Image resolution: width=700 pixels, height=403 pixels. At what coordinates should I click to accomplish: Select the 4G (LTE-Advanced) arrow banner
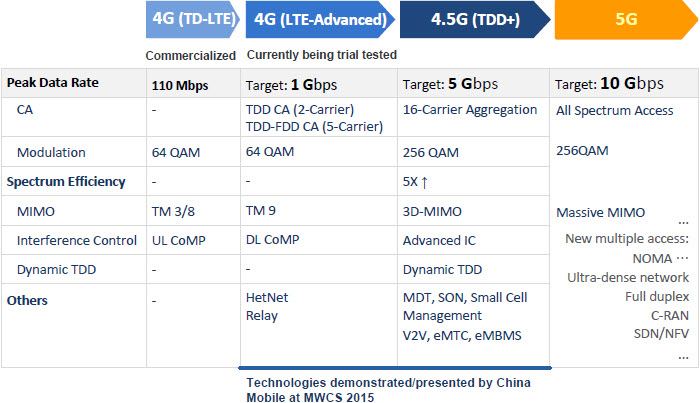point(320,19)
